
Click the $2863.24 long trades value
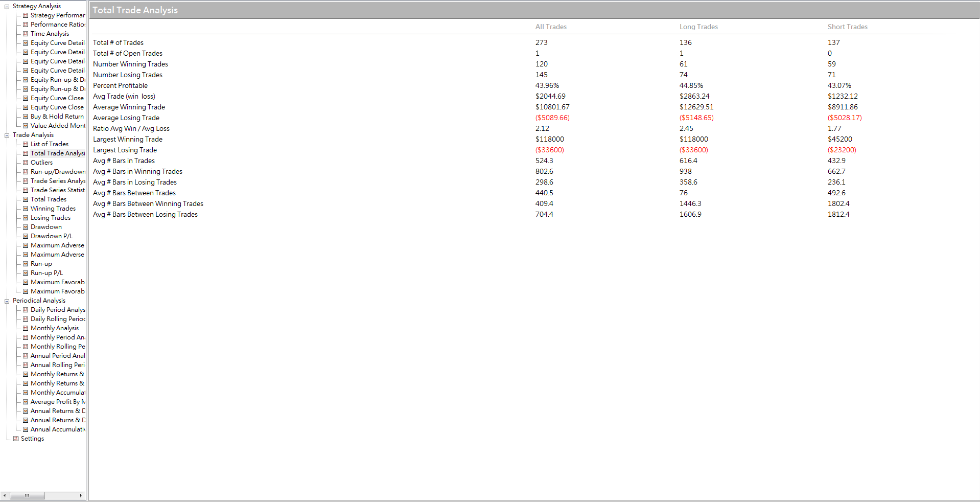(694, 96)
